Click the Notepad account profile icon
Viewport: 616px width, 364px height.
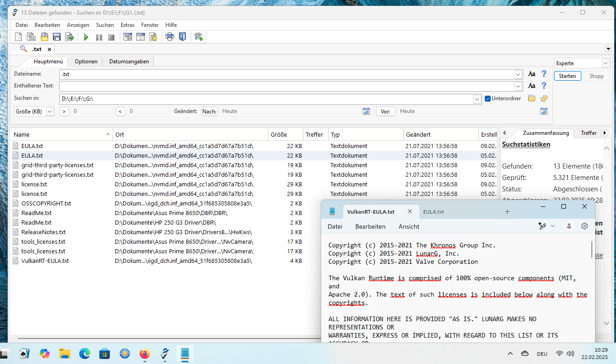pos(569,226)
